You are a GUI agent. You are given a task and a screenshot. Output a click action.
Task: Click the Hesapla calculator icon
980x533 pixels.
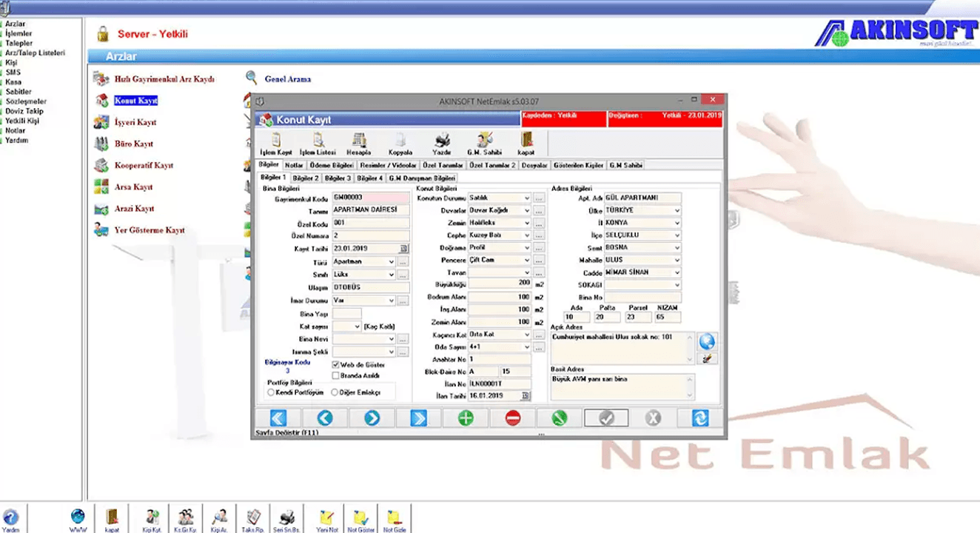359,144
